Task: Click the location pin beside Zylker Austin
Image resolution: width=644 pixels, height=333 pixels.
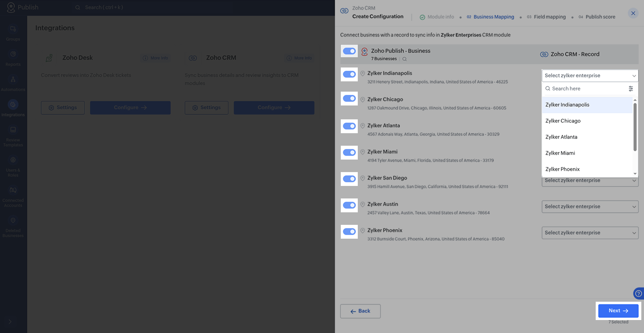Action: [363, 204]
